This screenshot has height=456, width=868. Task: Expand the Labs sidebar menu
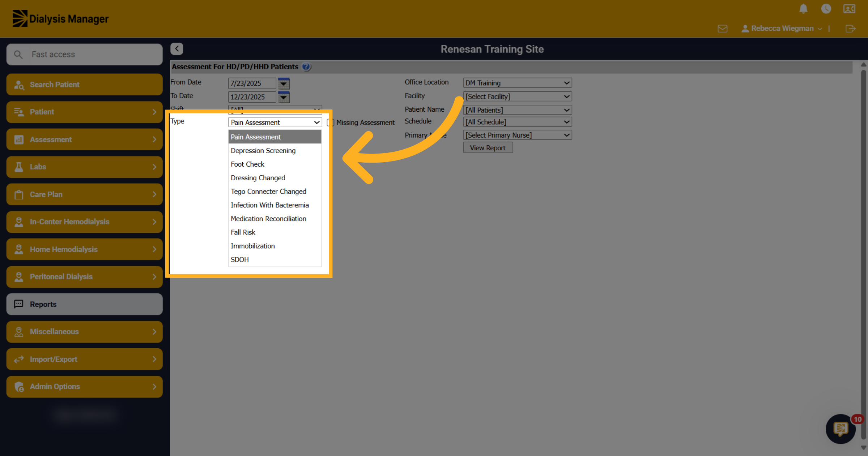pyautogui.click(x=84, y=167)
